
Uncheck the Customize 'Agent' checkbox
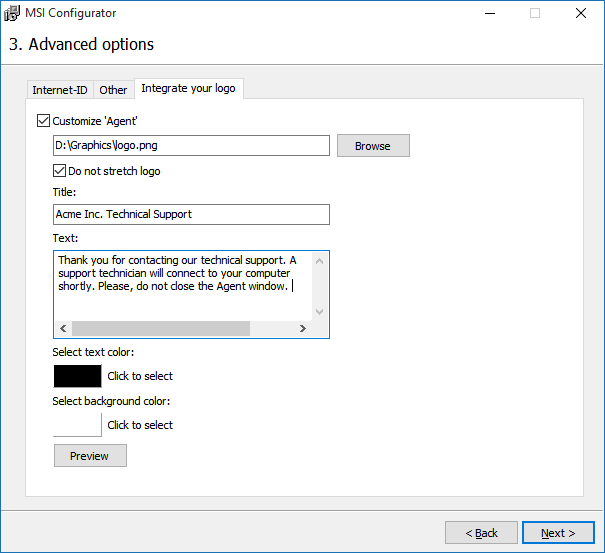[43, 121]
